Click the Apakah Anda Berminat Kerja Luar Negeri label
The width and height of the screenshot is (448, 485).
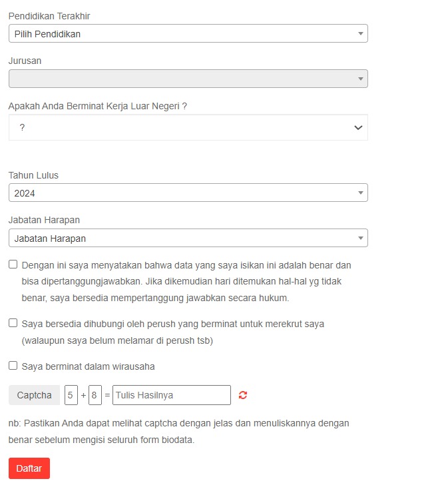[98, 106]
